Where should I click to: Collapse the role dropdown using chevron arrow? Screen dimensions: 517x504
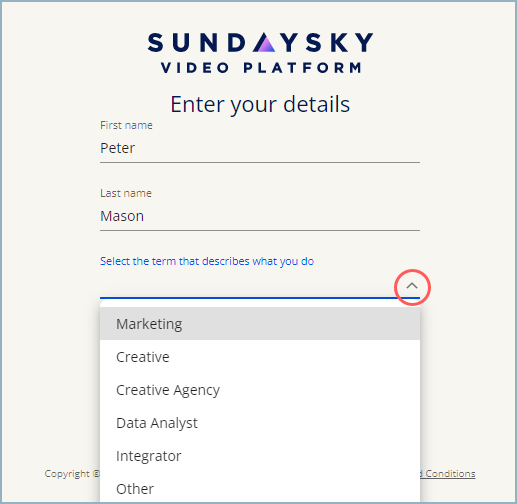pos(412,286)
